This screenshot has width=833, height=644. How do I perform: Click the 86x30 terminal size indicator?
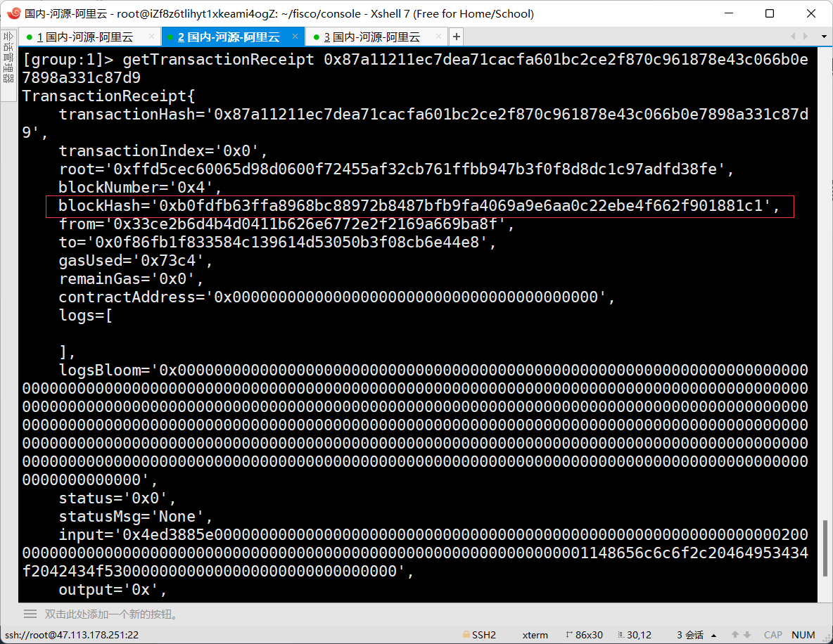[583, 635]
